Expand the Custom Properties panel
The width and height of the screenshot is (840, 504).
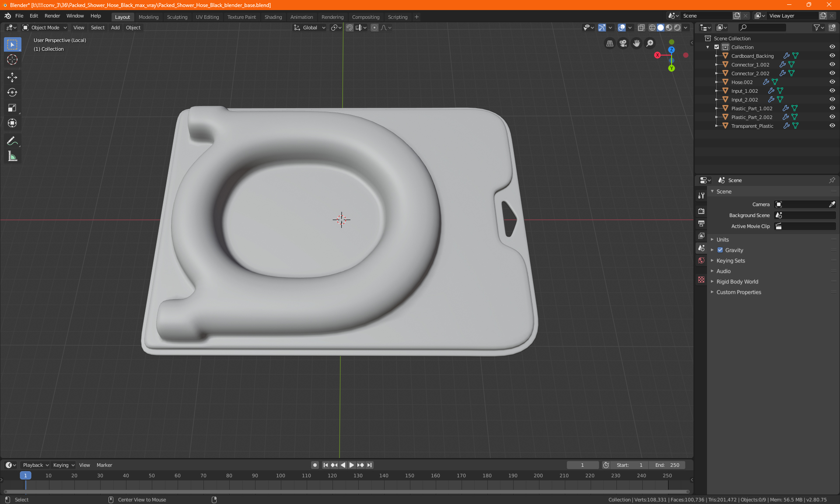(738, 292)
